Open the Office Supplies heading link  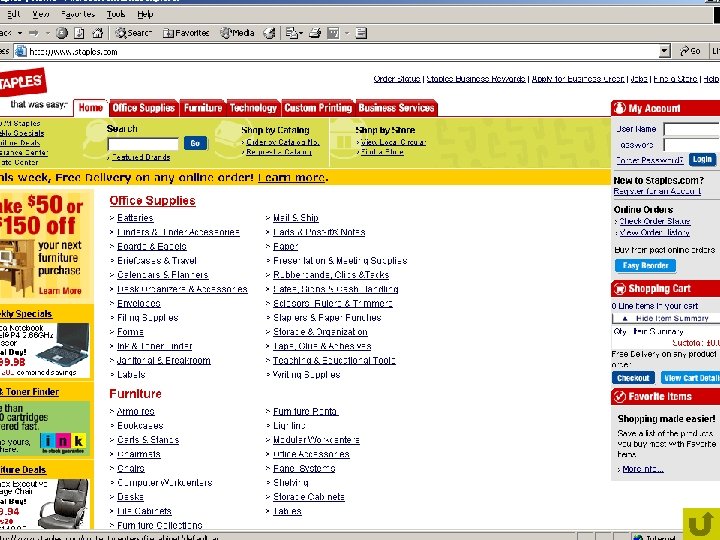tap(152, 201)
